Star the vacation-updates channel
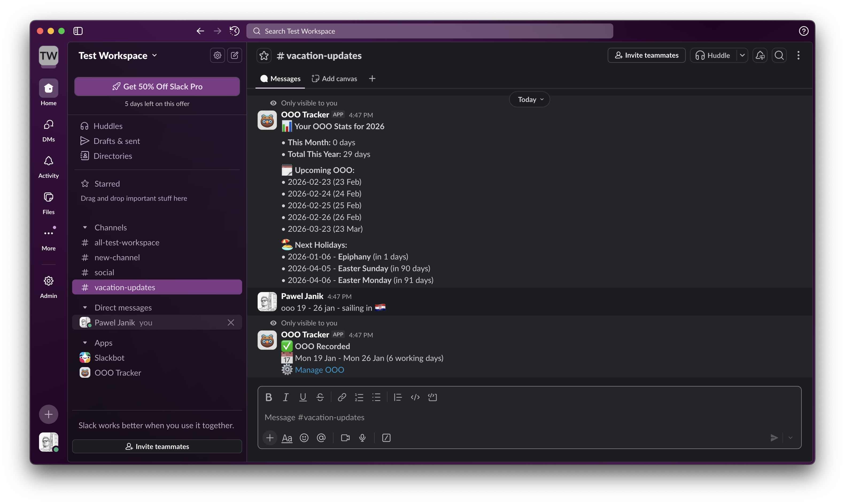Screen dimensions: 845x504 click(x=263, y=55)
